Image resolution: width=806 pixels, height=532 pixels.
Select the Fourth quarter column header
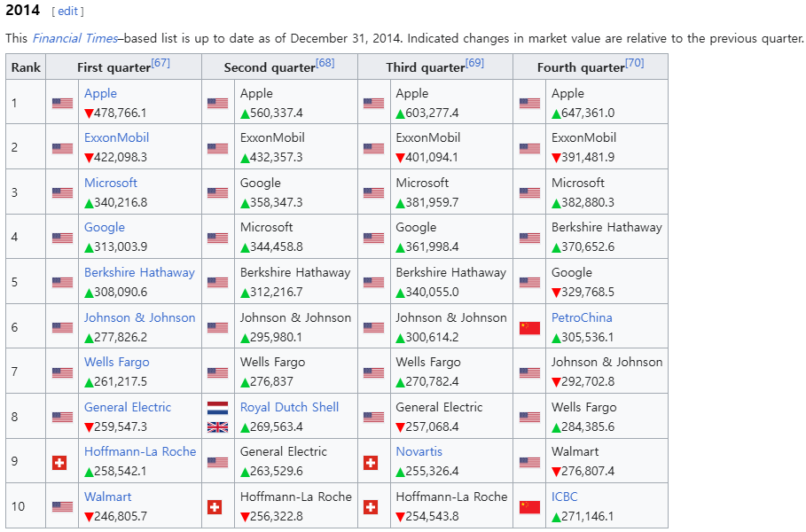point(591,67)
